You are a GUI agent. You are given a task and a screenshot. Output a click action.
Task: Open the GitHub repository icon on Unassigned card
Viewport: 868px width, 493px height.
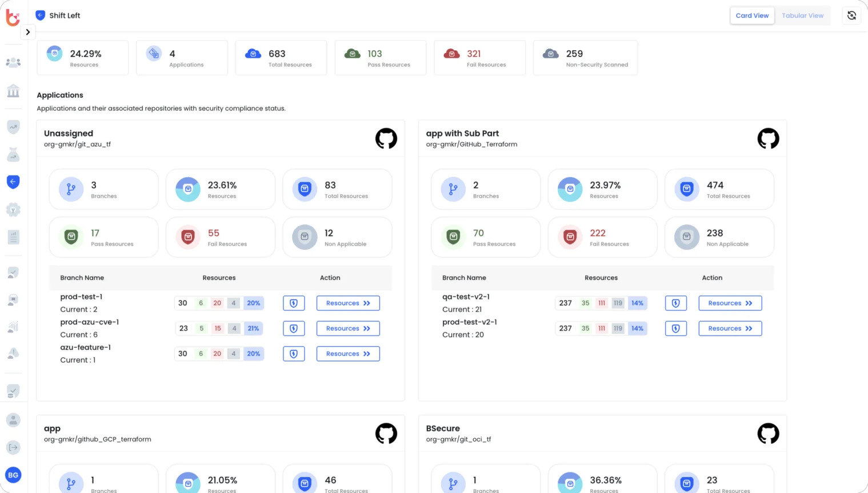[386, 138]
